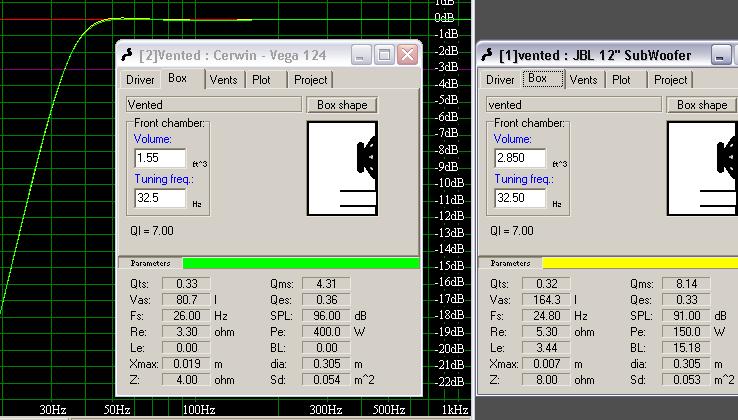Click the Volume field showing 1.55
This screenshot has width=738, height=420.
coord(160,158)
